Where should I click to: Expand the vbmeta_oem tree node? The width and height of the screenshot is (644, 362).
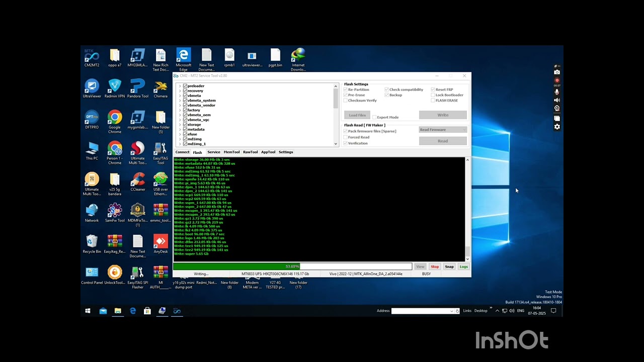[x=180, y=115]
